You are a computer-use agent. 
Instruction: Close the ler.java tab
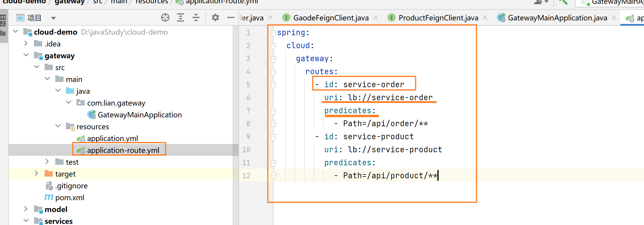(270, 17)
